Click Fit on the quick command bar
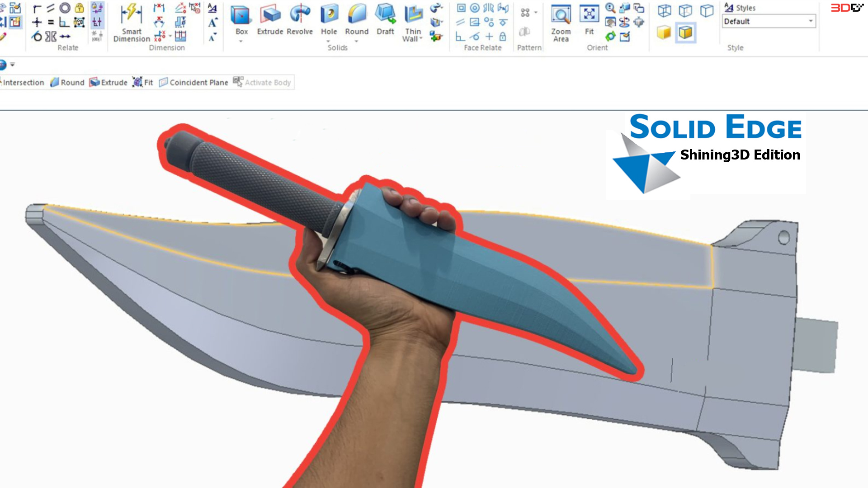The width and height of the screenshot is (868, 488). point(146,82)
